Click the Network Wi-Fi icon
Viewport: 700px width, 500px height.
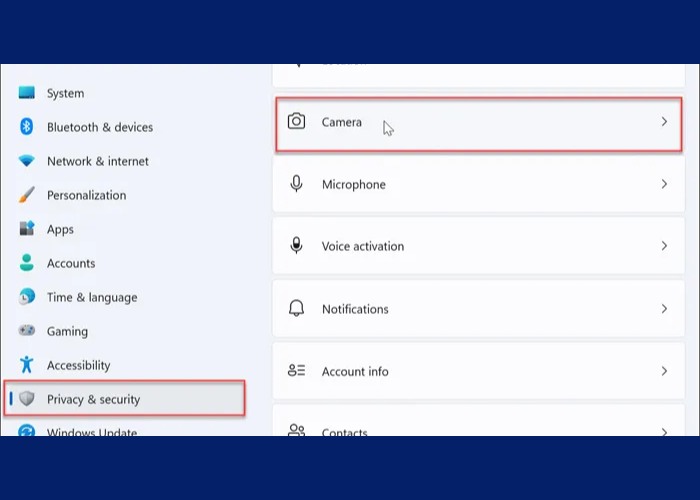coord(27,161)
